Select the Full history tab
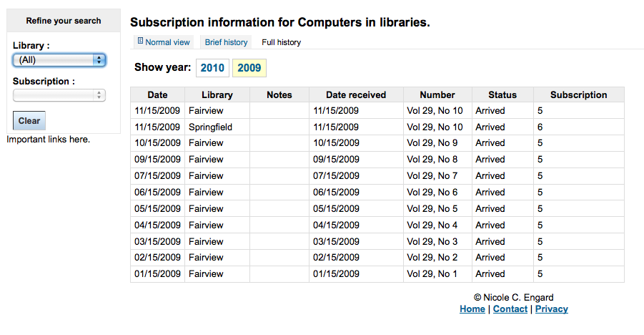Screen dimensions: 644x335 pyautogui.click(x=281, y=42)
